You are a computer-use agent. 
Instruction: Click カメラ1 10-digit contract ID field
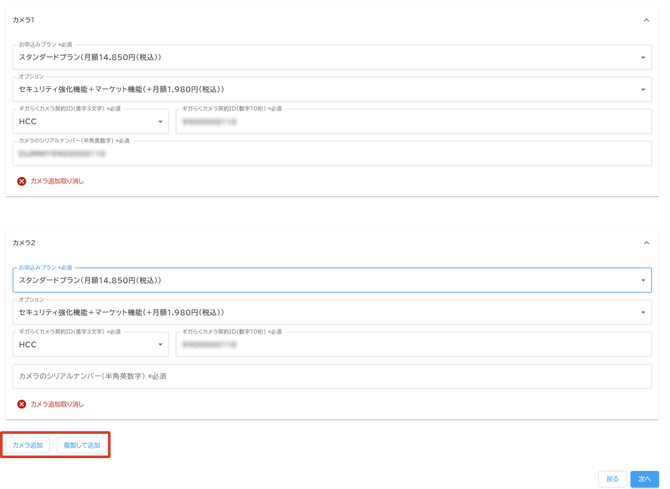coord(413,122)
